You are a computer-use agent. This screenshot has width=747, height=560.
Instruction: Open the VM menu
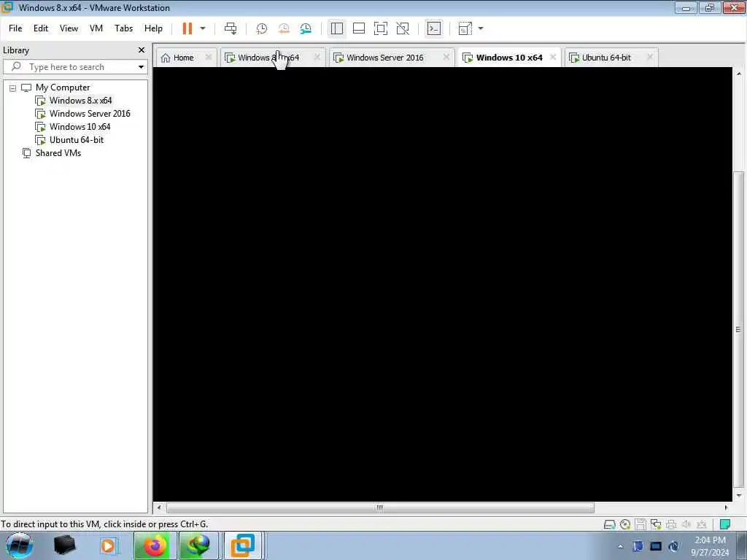coord(96,28)
